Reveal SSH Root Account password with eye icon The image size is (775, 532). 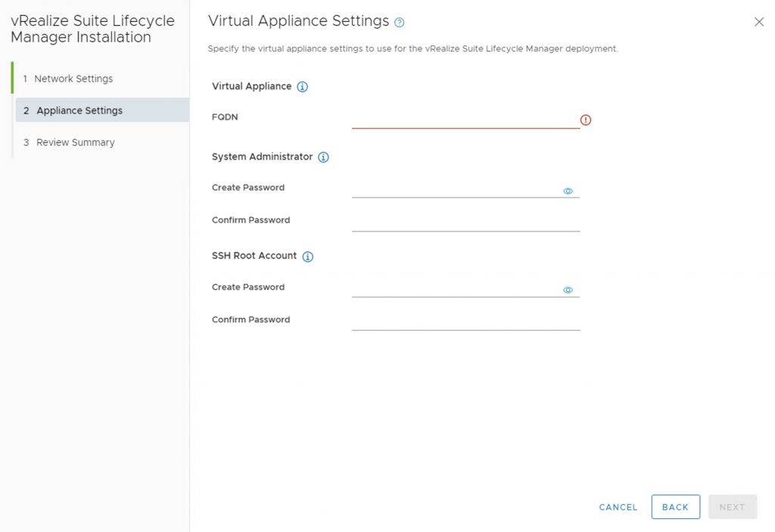[568, 291]
